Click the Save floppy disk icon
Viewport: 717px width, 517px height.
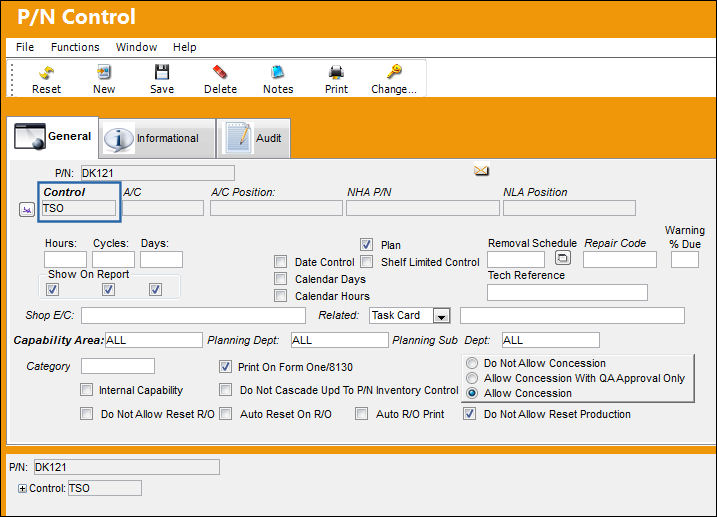162,72
